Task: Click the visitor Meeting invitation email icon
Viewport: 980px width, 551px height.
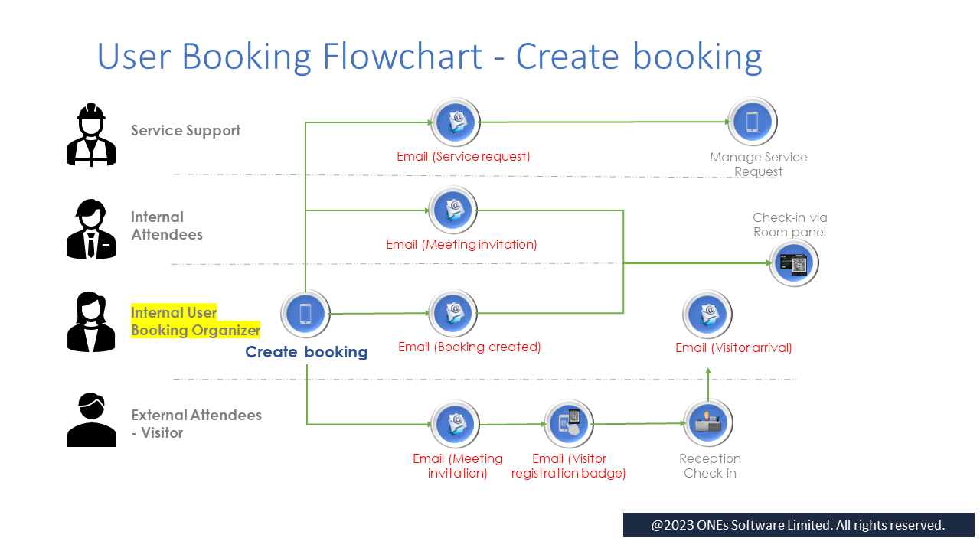Action: tap(456, 424)
